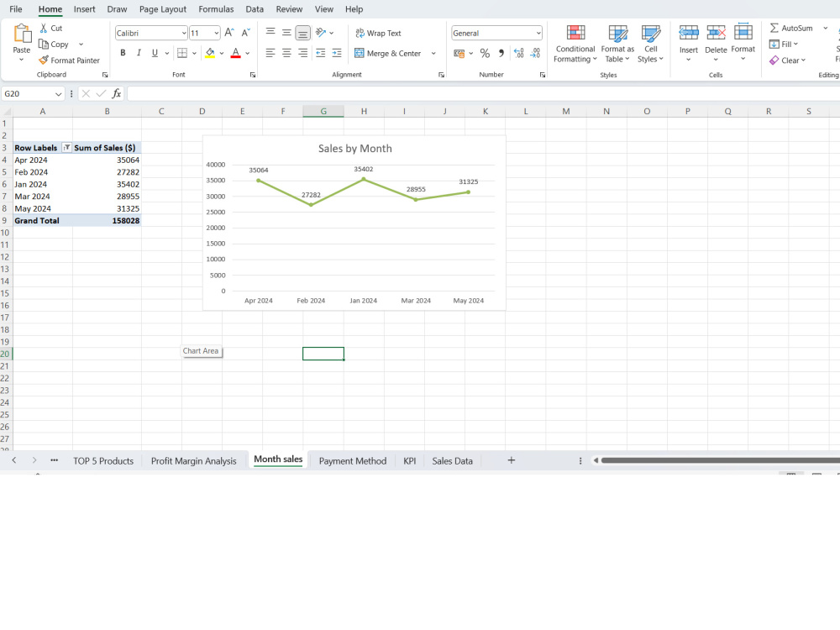Apply cell borders using the borders icon
The width and height of the screenshot is (840, 630).
pyautogui.click(x=182, y=53)
